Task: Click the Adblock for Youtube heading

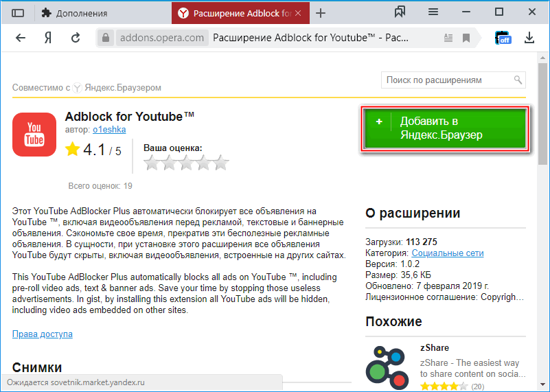Action: point(130,117)
